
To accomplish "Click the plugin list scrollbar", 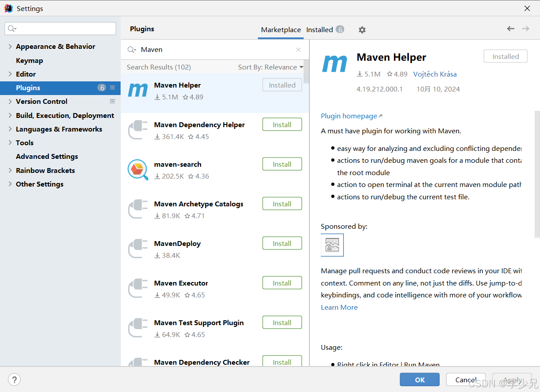I will 307,72.
